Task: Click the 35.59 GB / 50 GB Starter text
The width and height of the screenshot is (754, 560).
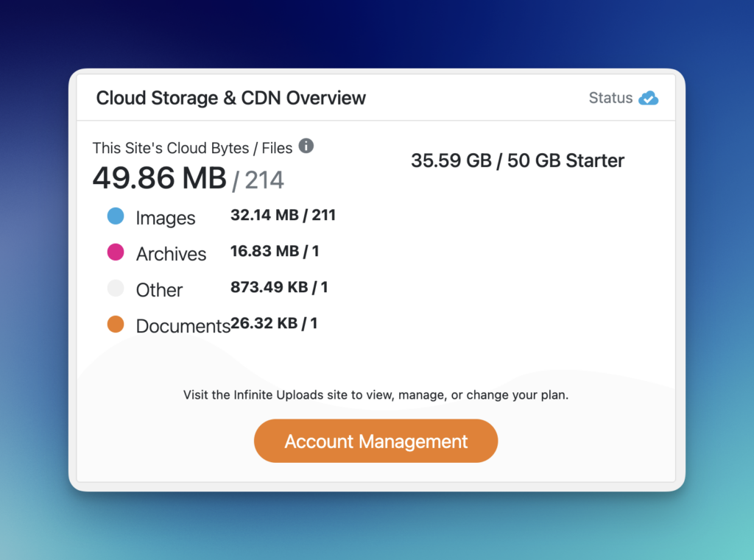Action: [x=517, y=161]
